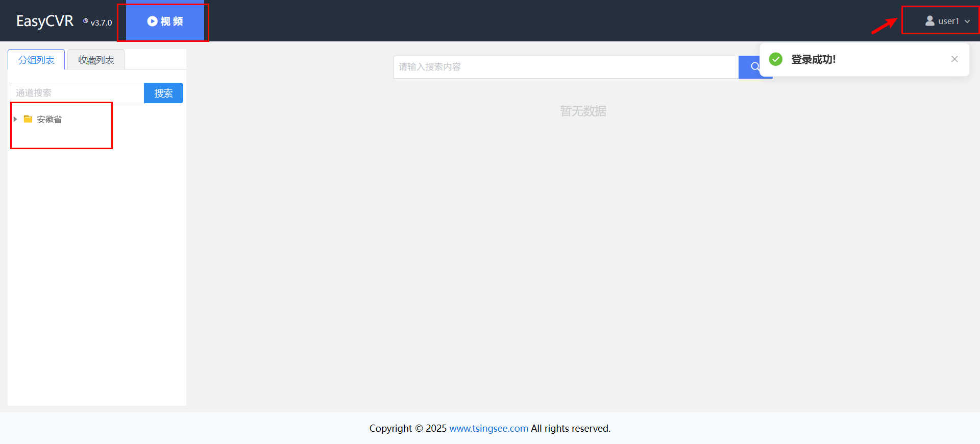Focus the 请输入搜索内容 search box
The height and width of the screenshot is (444, 980).
[566, 67]
